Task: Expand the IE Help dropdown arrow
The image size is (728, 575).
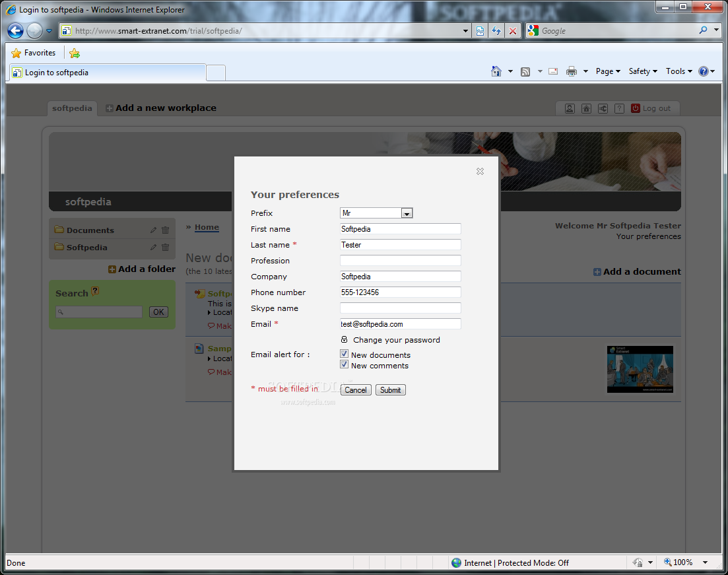Action: coord(713,71)
